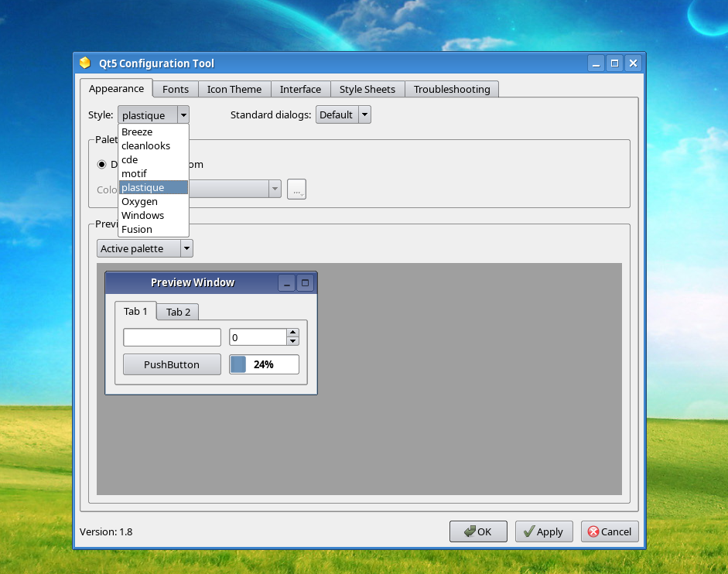Click the PushButton in Preview Window
The height and width of the screenshot is (574, 728).
click(x=172, y=364)
